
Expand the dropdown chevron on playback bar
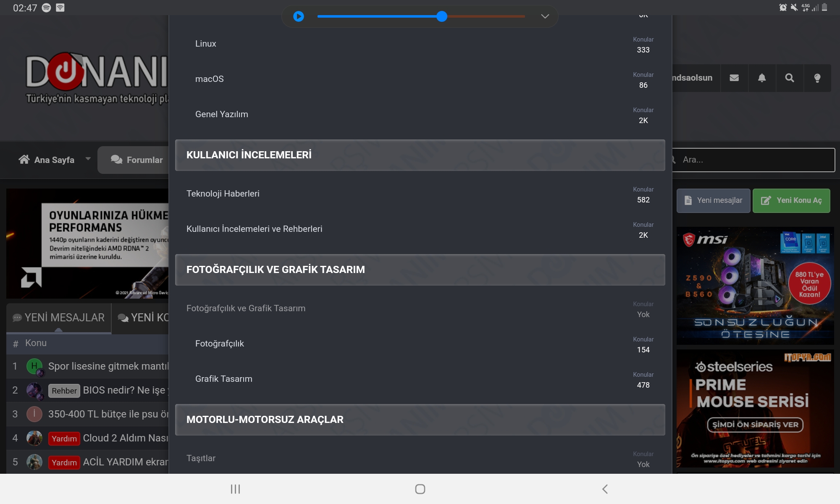tap(544, 16)
